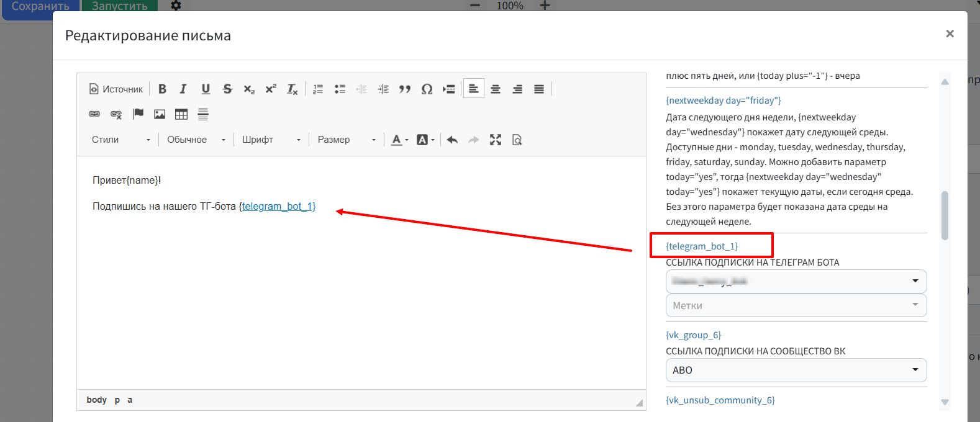Preview the letter document
980x422 pixels.
point(517,140)
